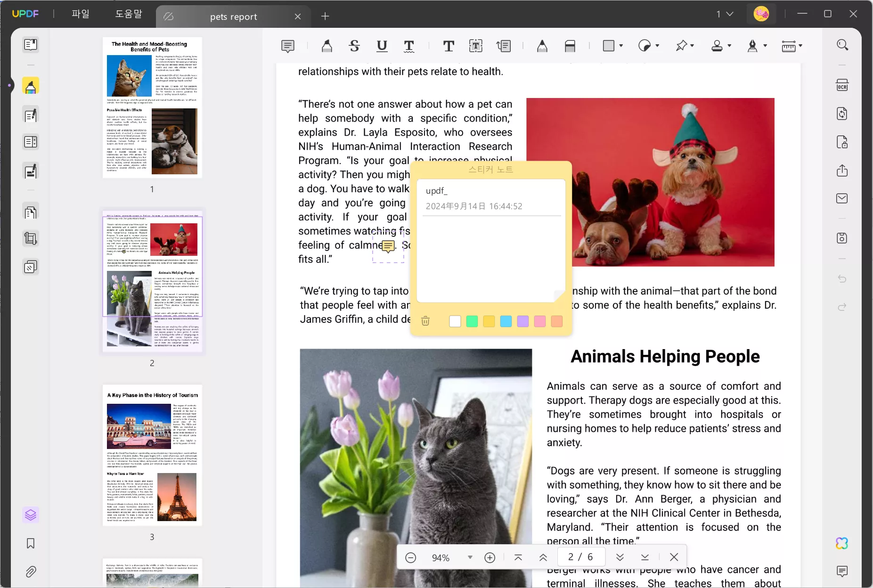Open the measure tool dropdown arrow
The image size is (873, 588).
(x=800, y=46)
